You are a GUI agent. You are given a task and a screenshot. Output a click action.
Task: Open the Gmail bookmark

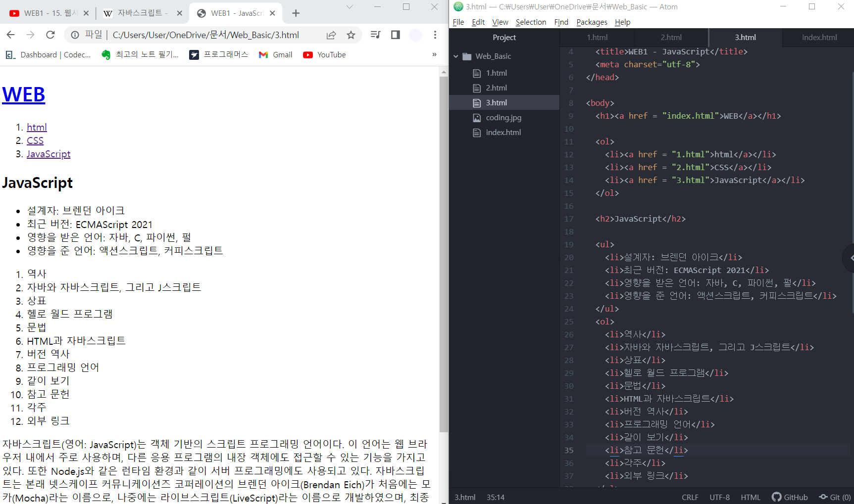[x=276, y=55]
